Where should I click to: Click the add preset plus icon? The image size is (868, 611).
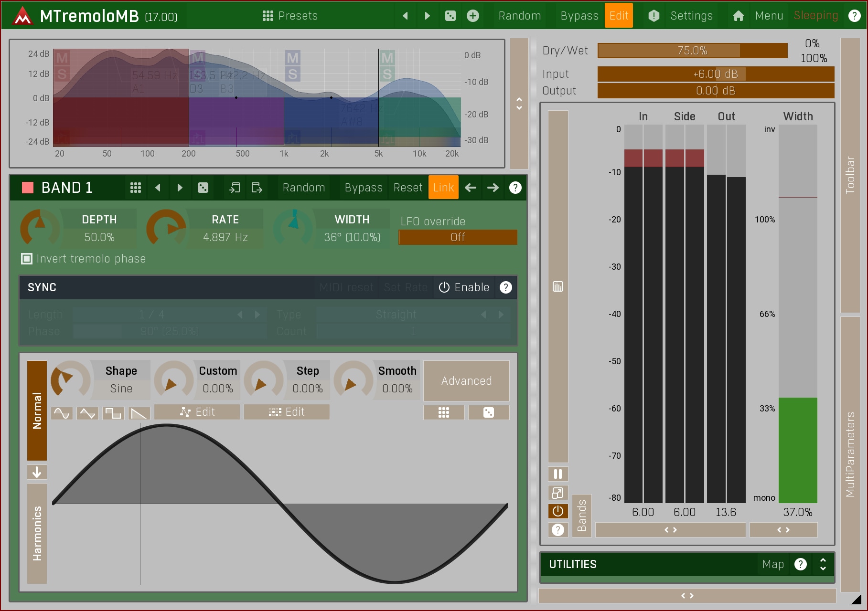point(472,16)
